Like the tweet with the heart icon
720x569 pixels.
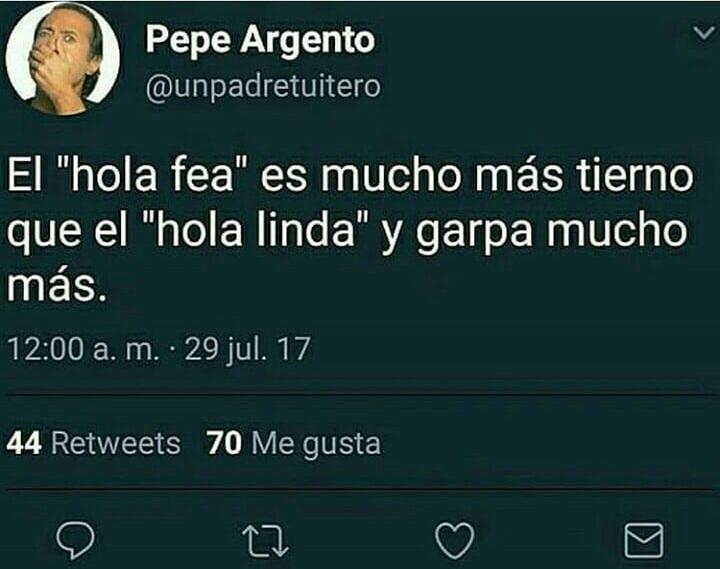(455, 540)
